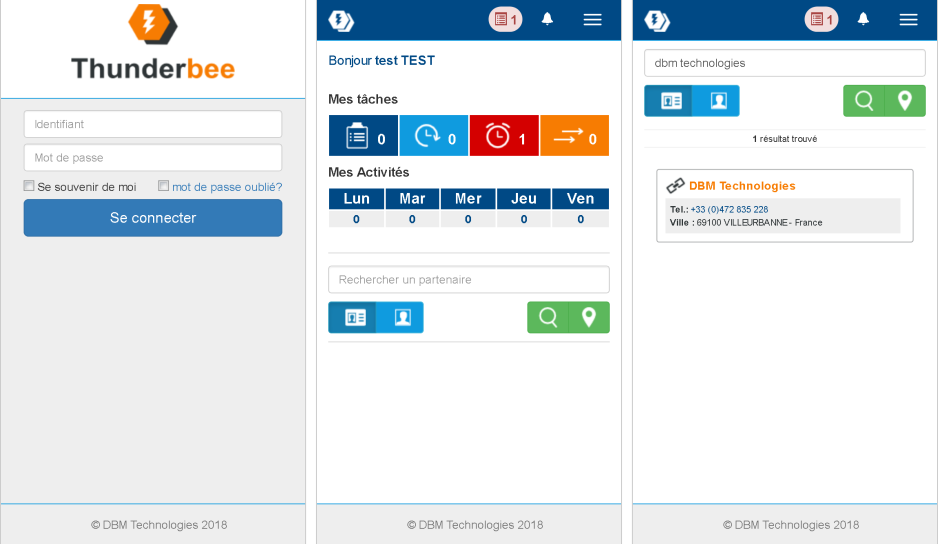Click the 'Mot de passe' field
938x544 pixels.
(x=153, y=158)
